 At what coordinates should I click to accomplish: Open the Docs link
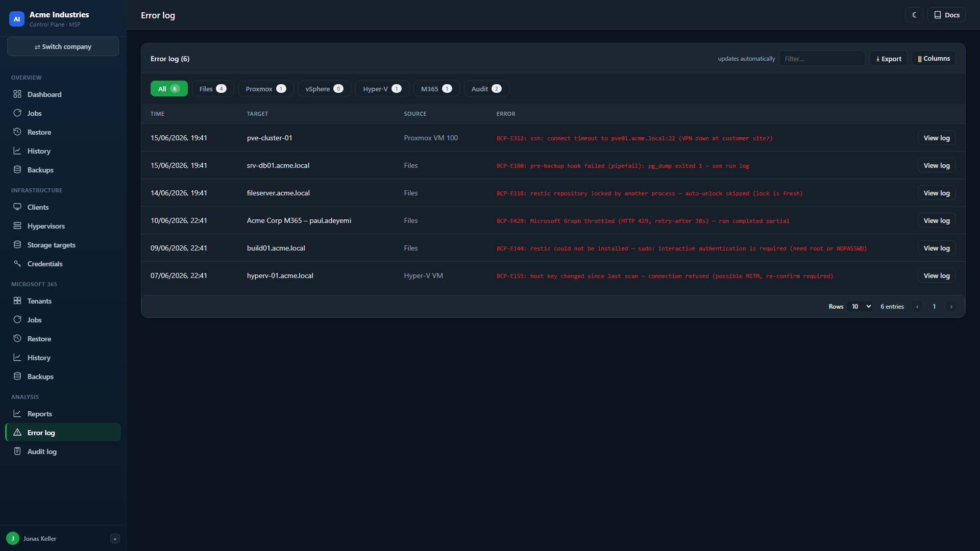pos(947,15)
